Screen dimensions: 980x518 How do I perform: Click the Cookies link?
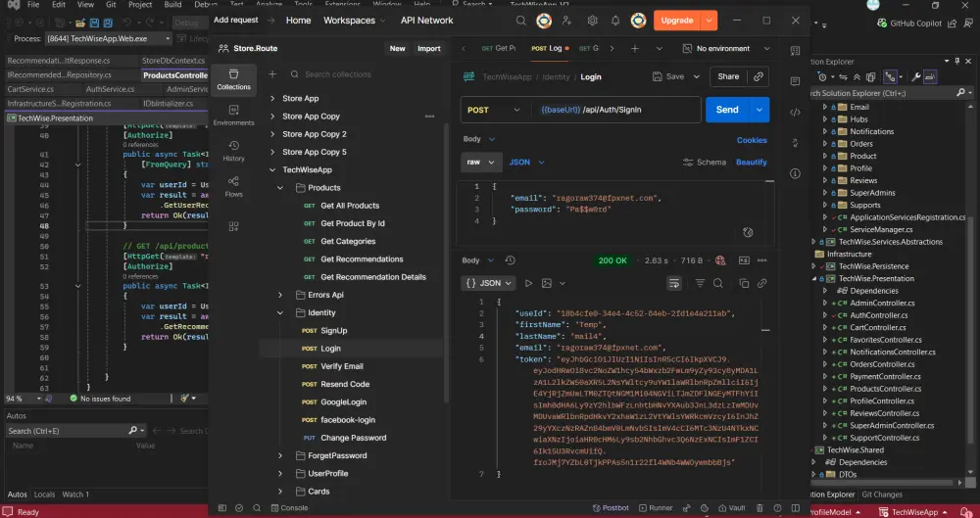752,141
